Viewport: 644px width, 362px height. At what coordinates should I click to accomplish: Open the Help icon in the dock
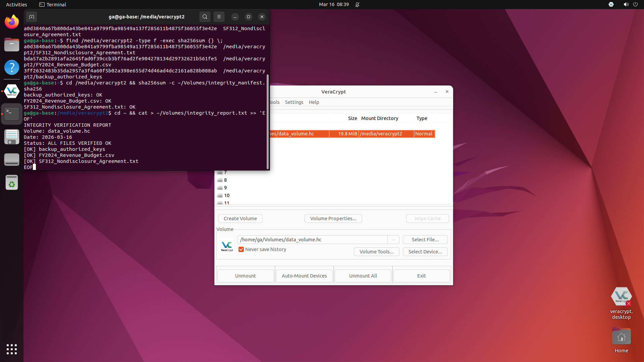11,67
